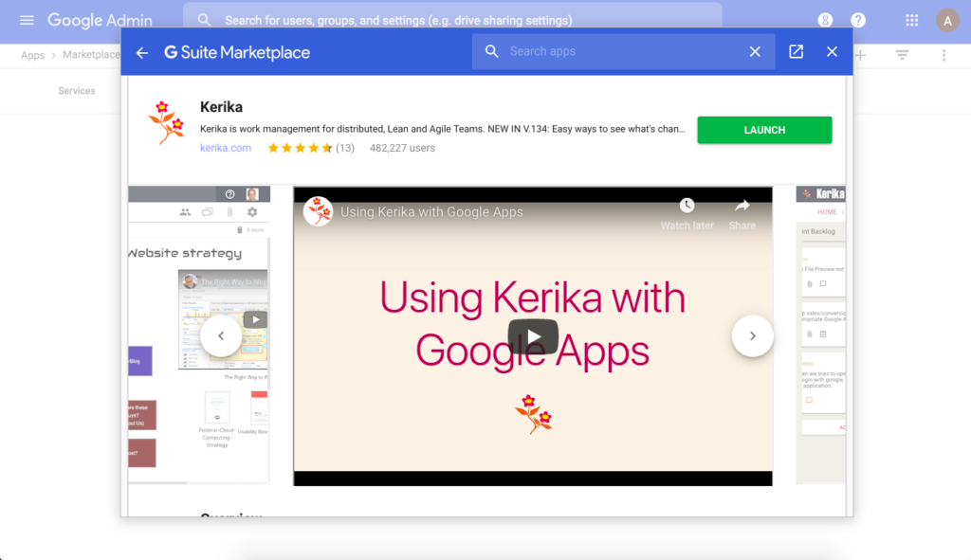Viewport: 971px width, 560px height.
Task: Click the Google Admin logo
Action: click(100, 21)
